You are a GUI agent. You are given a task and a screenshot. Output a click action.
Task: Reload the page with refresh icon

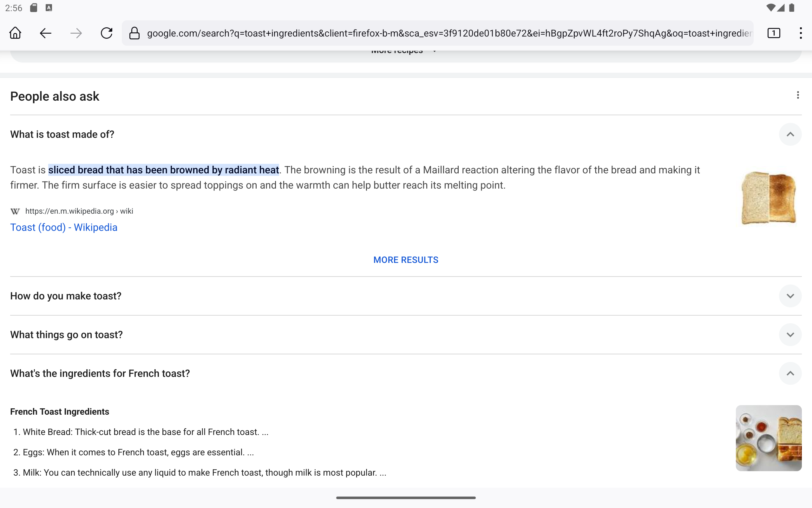click(106, 33)
